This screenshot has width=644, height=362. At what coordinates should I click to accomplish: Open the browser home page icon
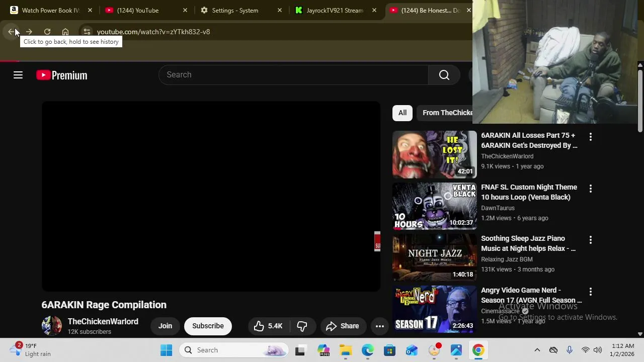tap(65, 32)
